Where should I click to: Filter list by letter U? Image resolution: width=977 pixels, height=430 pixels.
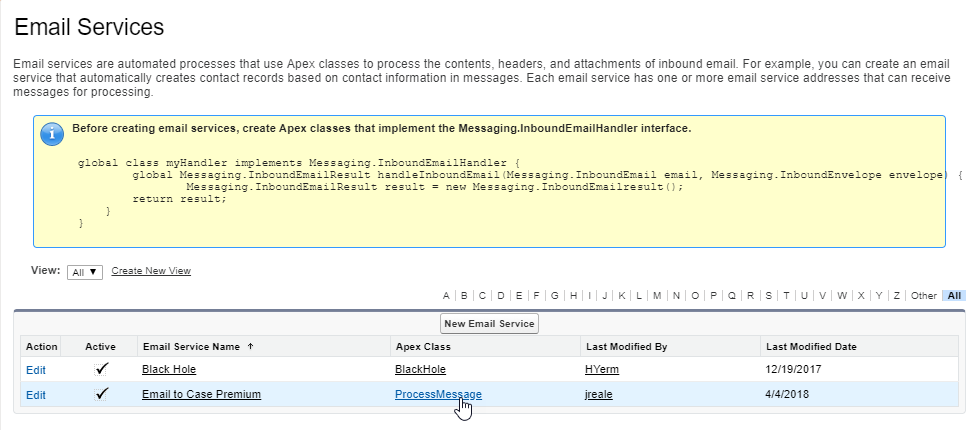(804, 296)
